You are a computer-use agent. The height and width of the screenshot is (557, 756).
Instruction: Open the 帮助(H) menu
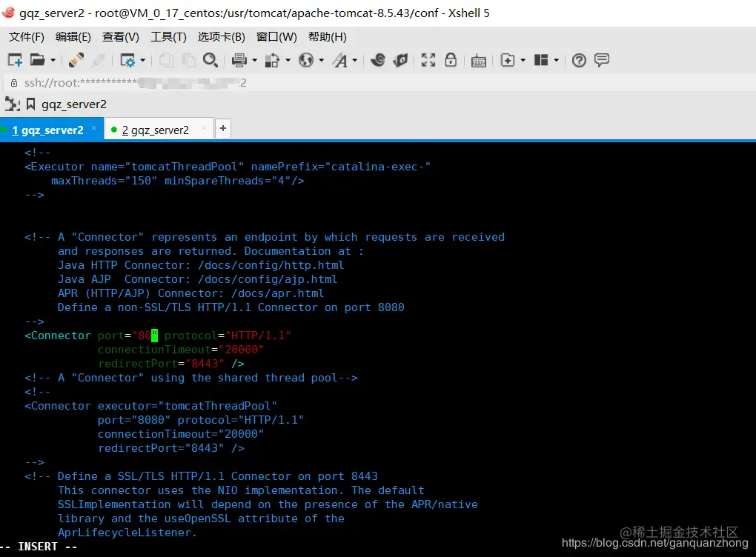328,37
